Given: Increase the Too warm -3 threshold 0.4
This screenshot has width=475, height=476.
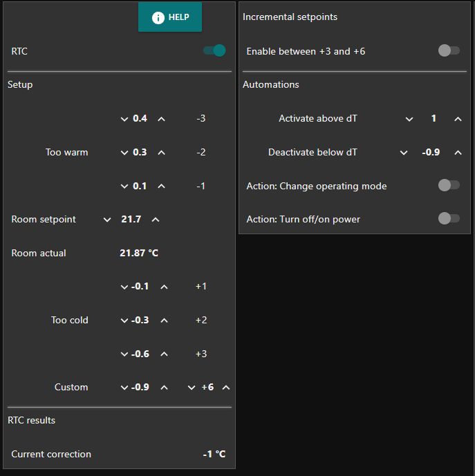Looking at the screenshot, I should [161, 119].
